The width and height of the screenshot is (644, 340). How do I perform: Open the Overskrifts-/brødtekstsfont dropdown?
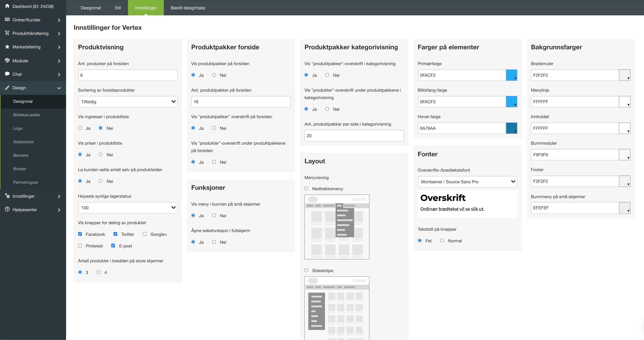[467, 182]
